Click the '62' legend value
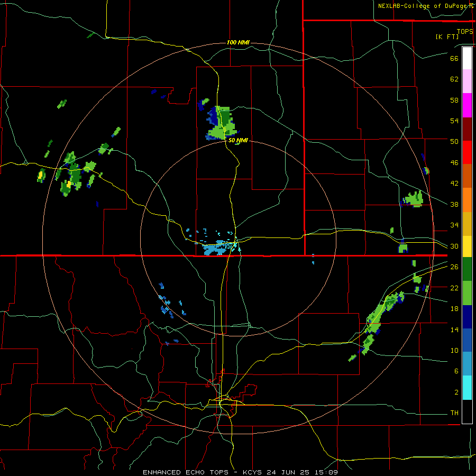The width and height of the screenshot is (476, 476). (454, 79)
